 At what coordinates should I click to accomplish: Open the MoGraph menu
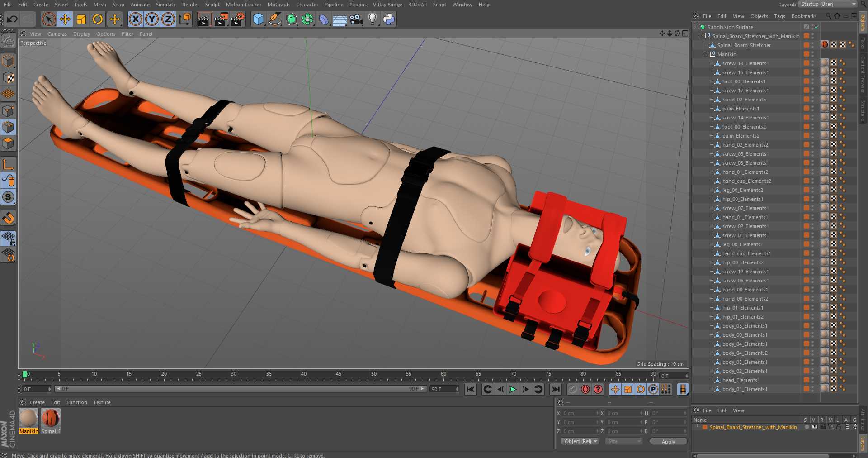click(x=278, y=5)
